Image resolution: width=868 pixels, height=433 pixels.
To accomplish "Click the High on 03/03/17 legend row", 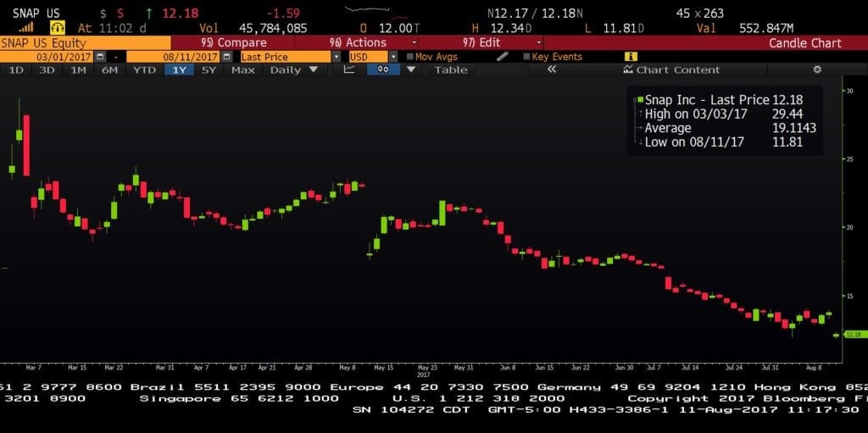I will pos(724,114).
